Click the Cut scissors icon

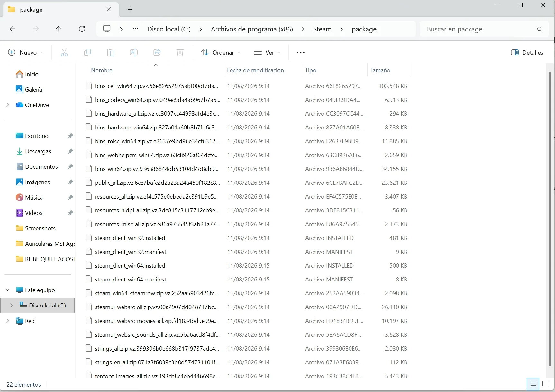tap(64, 52)
